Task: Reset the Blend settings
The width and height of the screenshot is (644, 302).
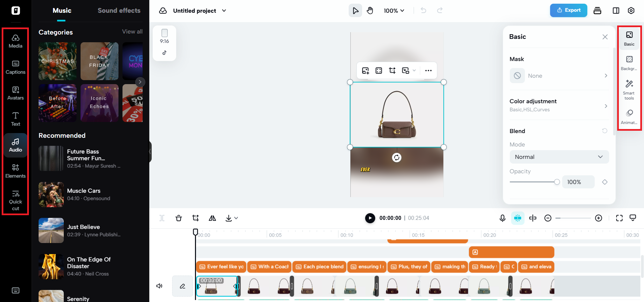Action: 605,131
